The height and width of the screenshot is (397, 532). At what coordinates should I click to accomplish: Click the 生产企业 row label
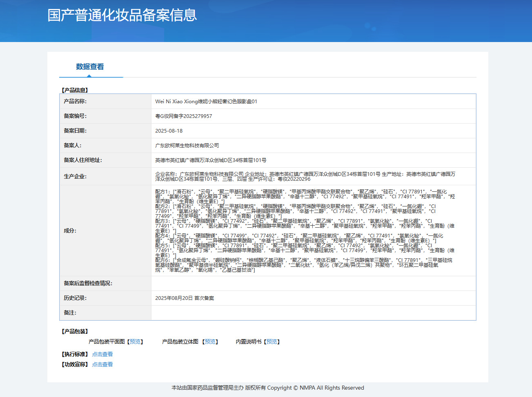click(x=75, y=176)
